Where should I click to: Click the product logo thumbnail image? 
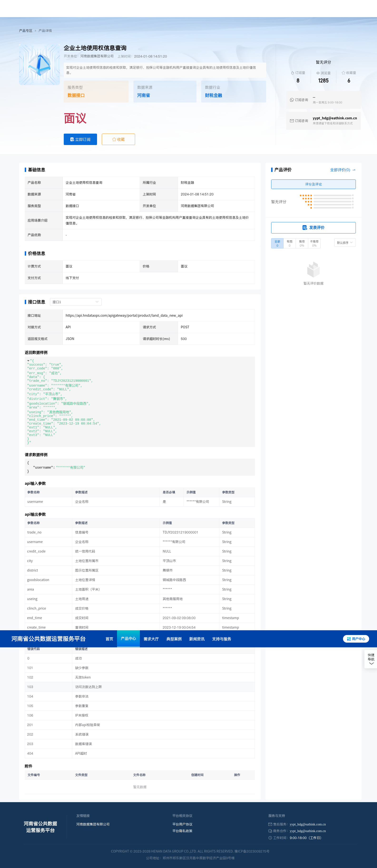[39, 64]
